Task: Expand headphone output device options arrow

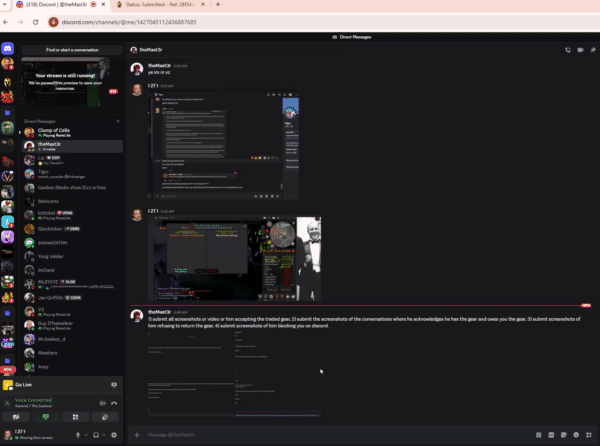Action: click(103, 435)
